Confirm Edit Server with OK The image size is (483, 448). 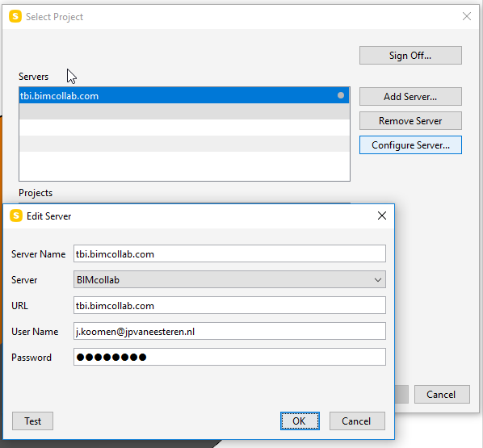pyautogui.click(x=300, y=421)
